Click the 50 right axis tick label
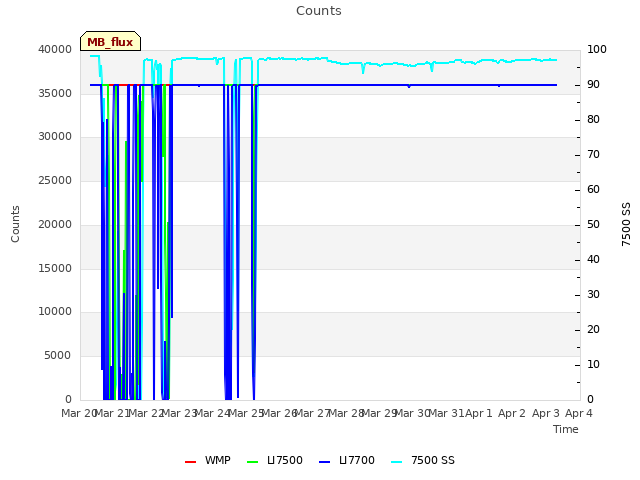This screenshot has width=640, height=480. [x=593, y=224]
